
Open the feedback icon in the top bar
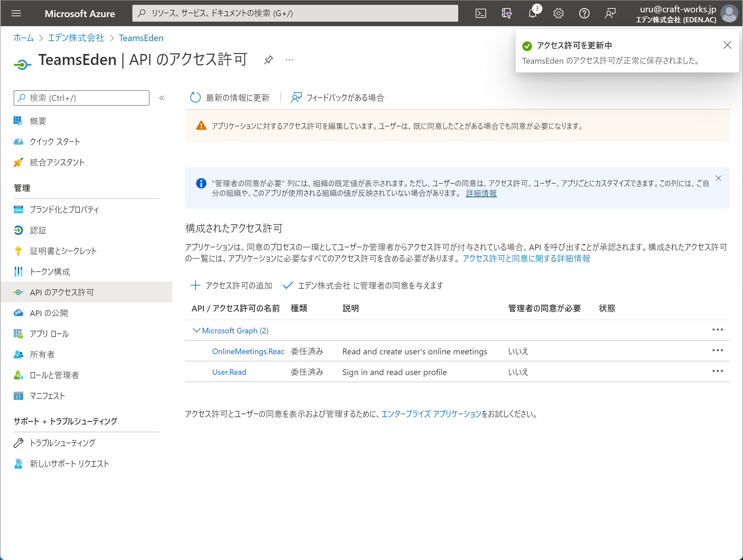[610, 14]
